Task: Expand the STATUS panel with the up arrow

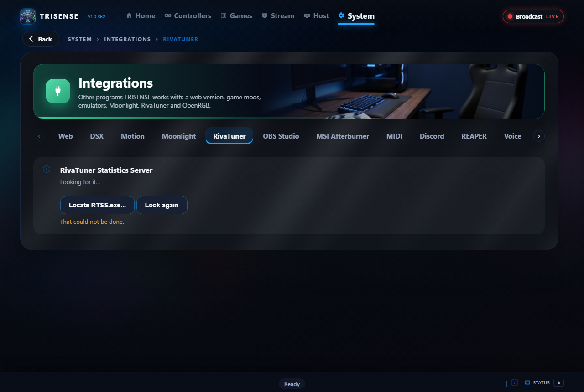Action: tap(558, 382)
